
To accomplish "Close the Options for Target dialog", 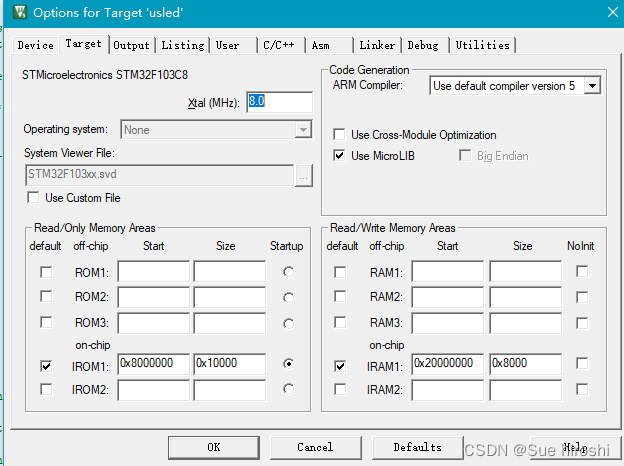I will coord(613,12).
